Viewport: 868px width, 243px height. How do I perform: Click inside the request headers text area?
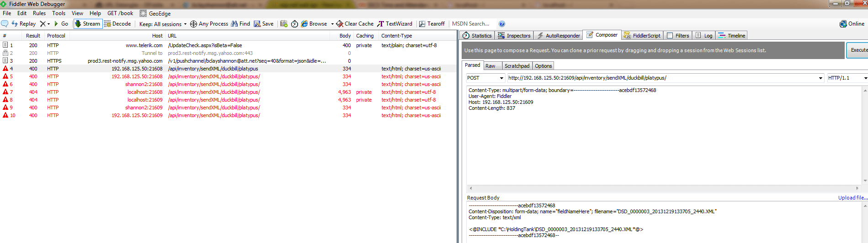(664, 135)
